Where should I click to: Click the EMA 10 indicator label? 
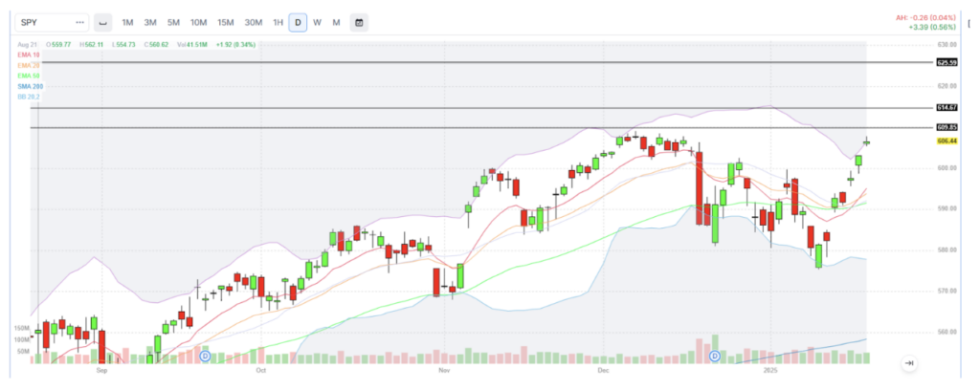click(x=29, y=54)
